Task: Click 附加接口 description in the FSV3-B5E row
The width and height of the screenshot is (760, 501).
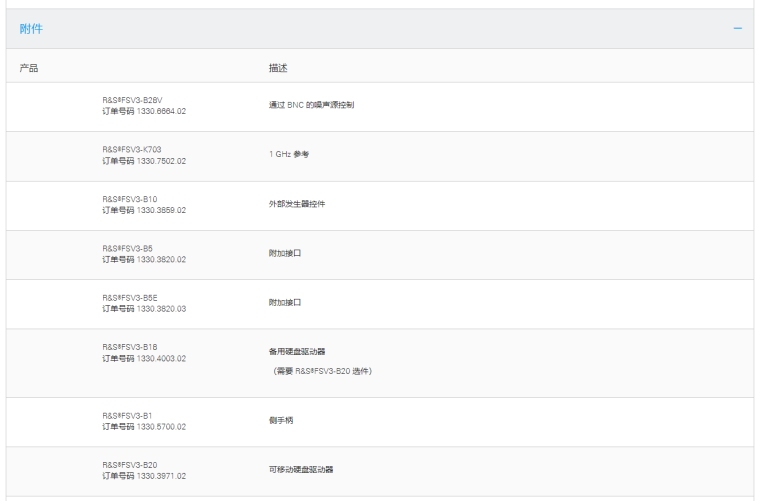Action: pos(270,302)
